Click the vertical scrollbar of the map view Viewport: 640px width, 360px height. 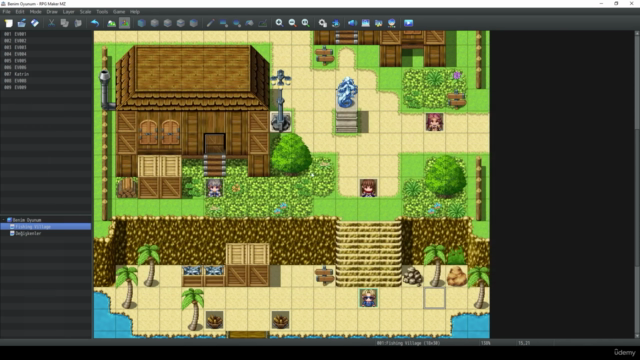pos(637,184)
